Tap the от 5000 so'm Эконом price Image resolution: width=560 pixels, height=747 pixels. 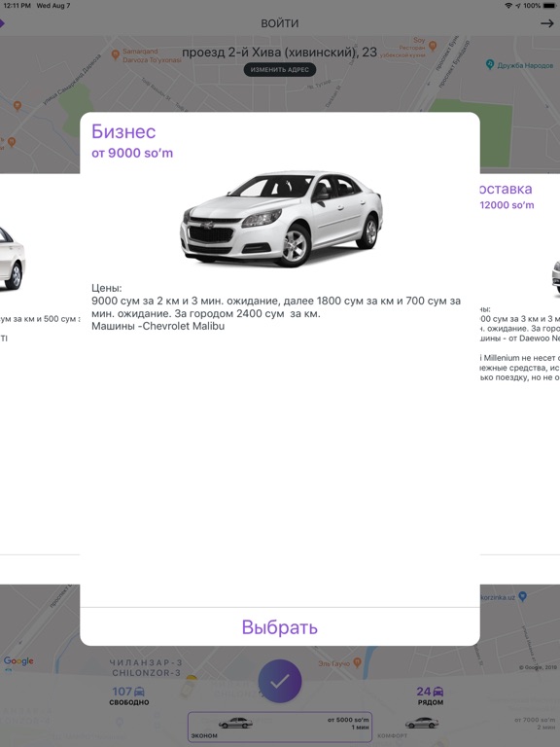(x=348, y=720)
